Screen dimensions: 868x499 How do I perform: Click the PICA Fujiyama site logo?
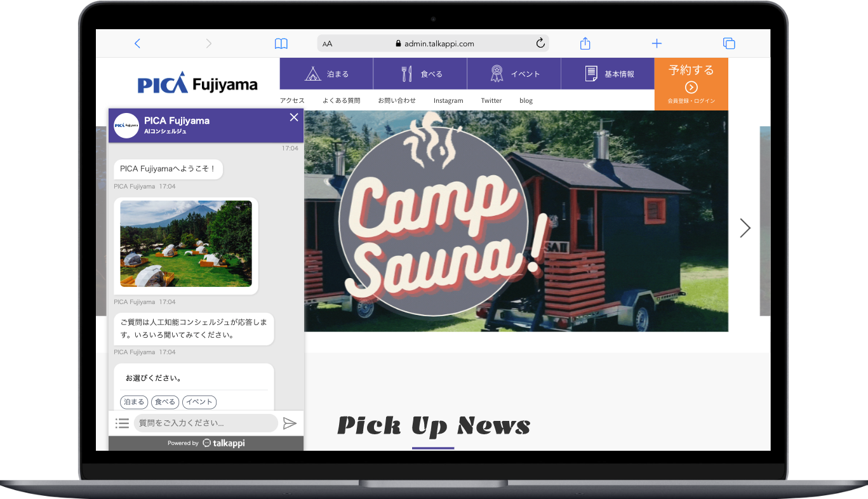(197, 83)
